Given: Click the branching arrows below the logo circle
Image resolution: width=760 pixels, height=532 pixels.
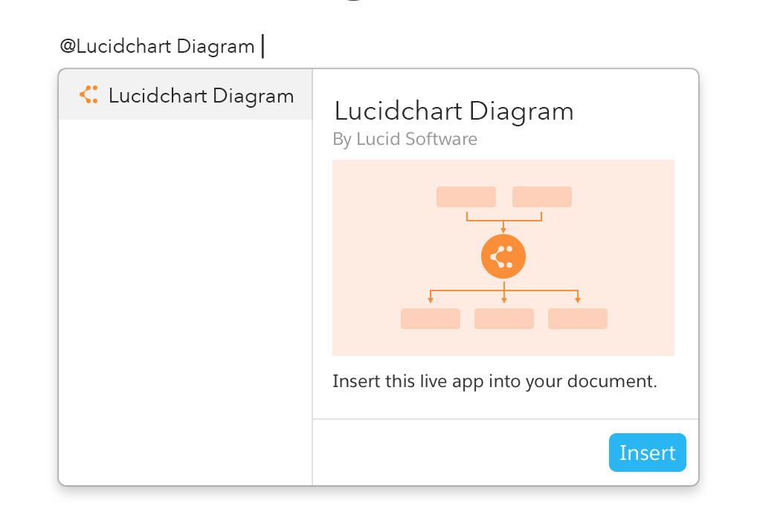Looking at the screenshot, I should pos(503,291).
